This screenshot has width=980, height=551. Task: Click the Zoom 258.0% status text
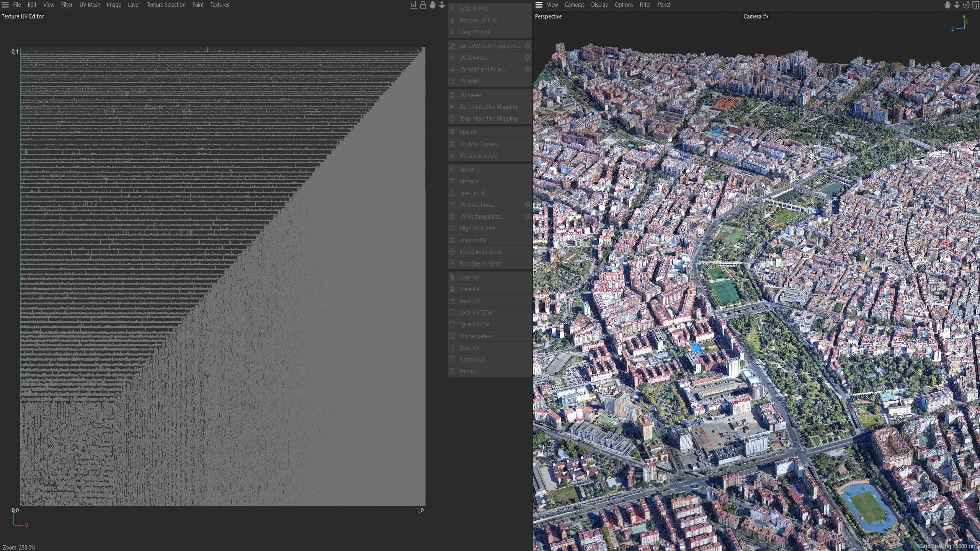(19, 548)
